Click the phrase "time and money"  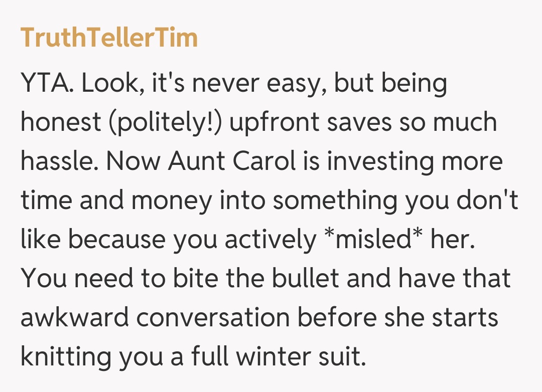(x=116, y=201)
